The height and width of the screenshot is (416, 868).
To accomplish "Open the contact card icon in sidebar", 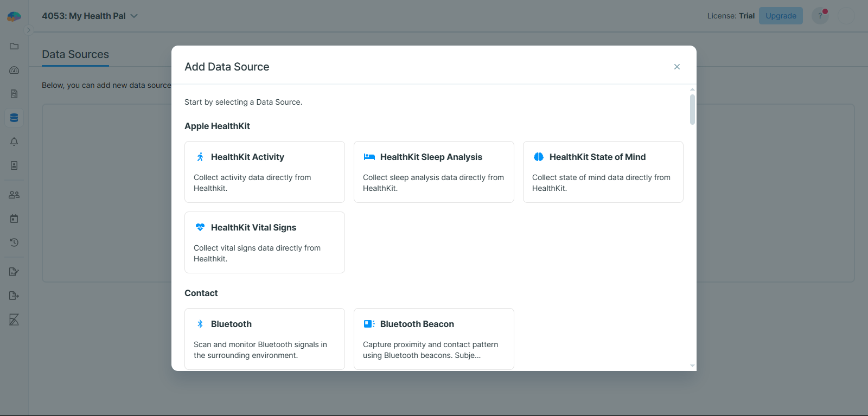I will [x=14, y=165].
